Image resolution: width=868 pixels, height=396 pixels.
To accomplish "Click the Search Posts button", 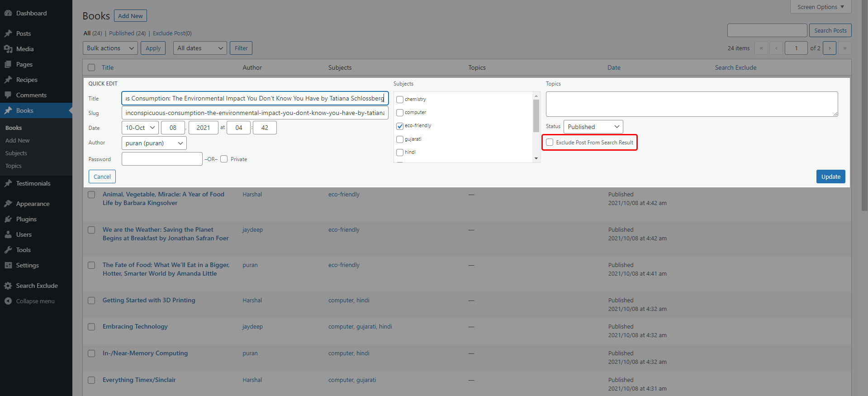I will click(x=830, y=30).
